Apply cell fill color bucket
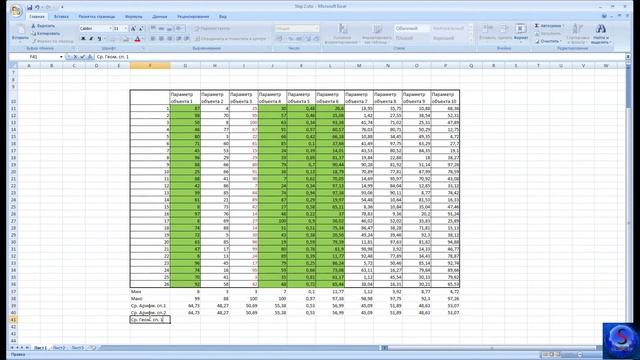The height and width of the screenshot is (360, 640). 126,39
